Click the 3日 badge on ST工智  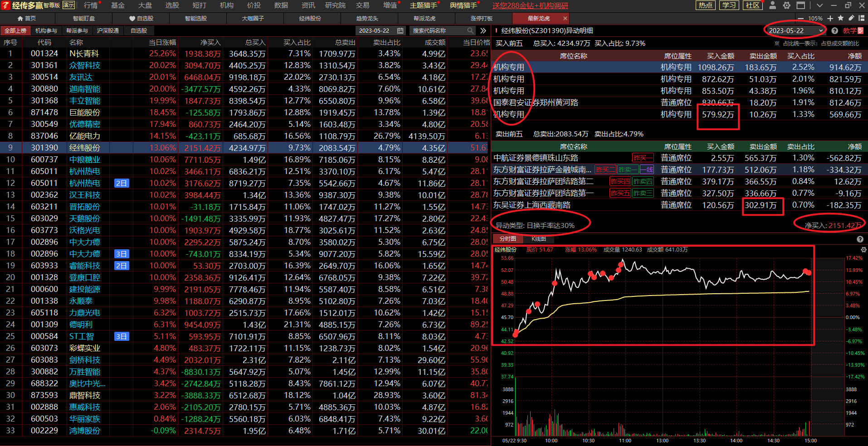[122, 336]
